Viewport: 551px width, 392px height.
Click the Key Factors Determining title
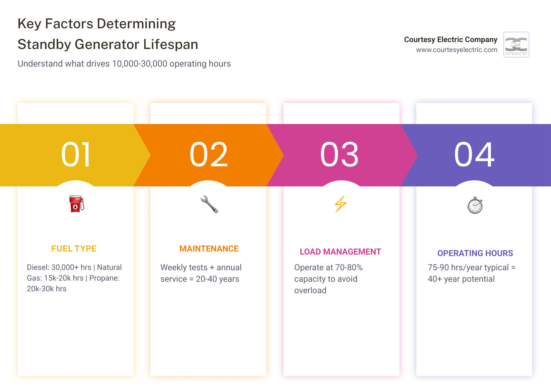click(97, 24)
